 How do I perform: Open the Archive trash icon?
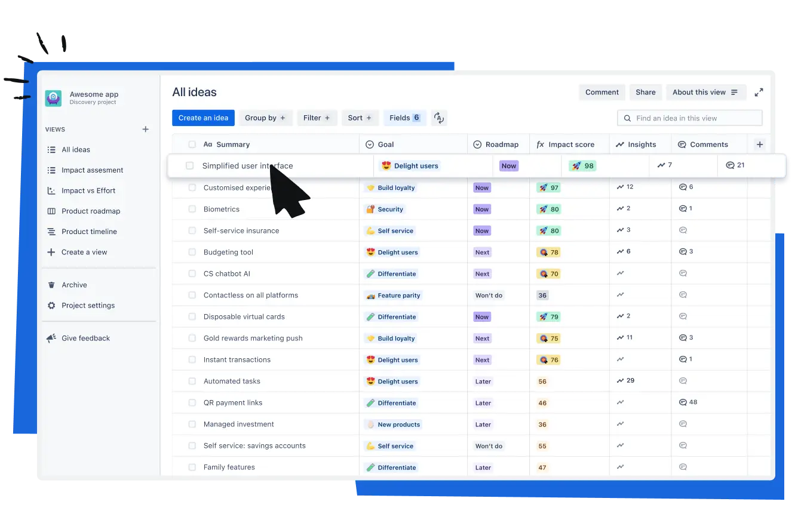click(51, 285)
